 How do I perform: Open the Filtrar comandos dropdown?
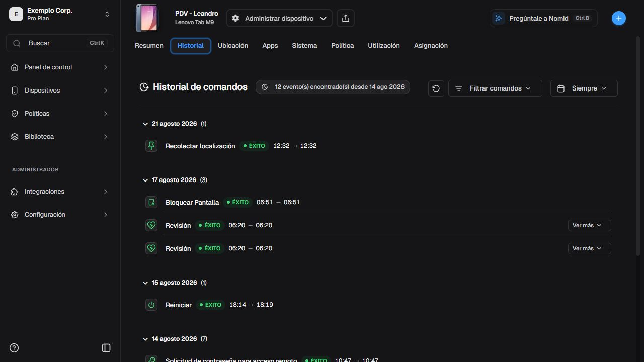point(495,88)
